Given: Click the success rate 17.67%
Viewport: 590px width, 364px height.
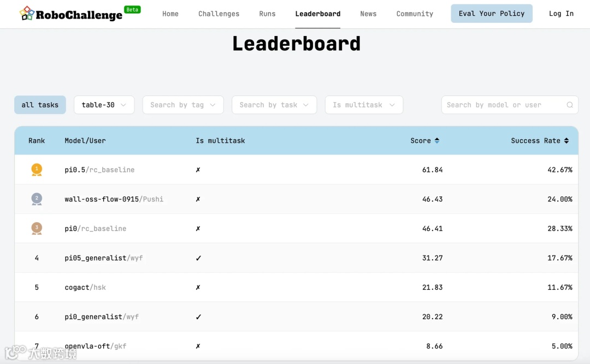Looking at the screenshot, I should pyautogui.click(x=560, y=258).
